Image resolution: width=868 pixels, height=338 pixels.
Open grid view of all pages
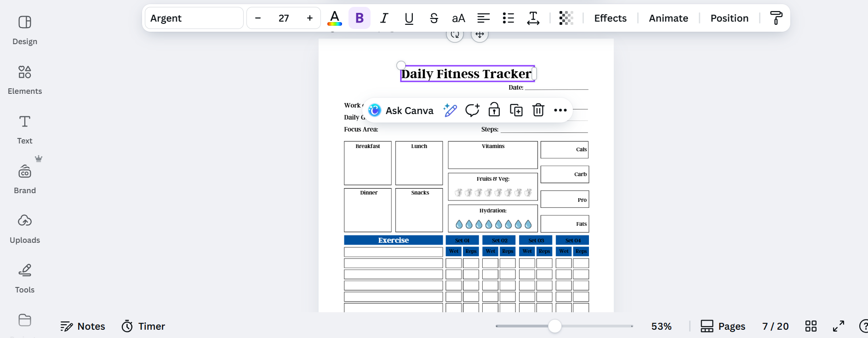pyautogui.click(x=811, y=327)
